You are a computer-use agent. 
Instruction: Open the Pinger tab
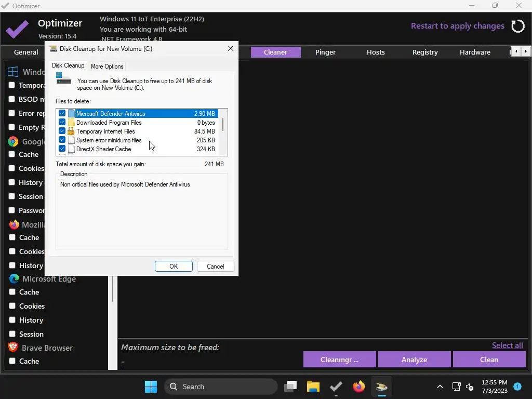pyautogui.click(x=325, y=52)
